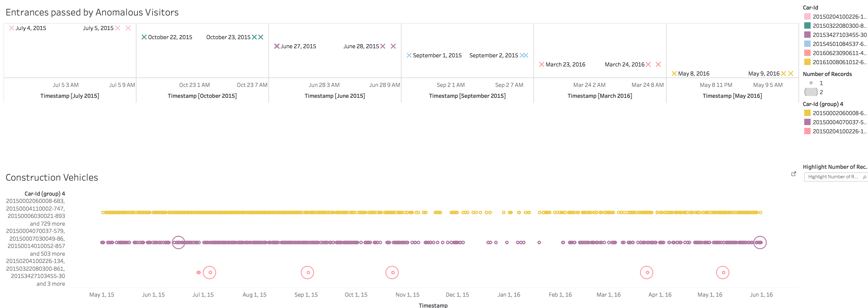
Task: Click large purple circle near Jun 1, 16
Action: 760,242
